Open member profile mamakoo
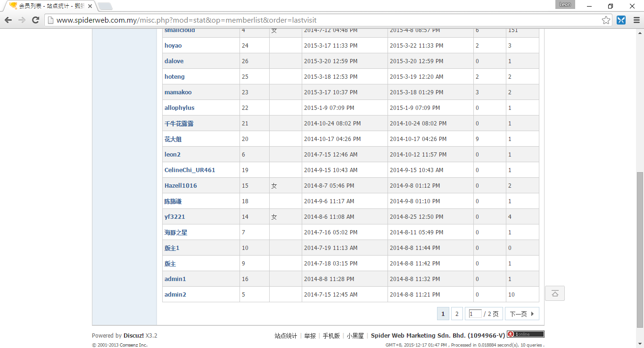This screenshot has width=644, height=348. [178, 92]
